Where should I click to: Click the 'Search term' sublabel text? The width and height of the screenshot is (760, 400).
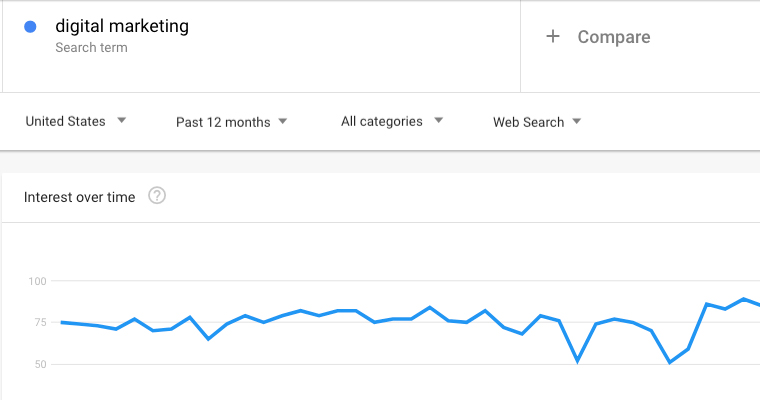pyautogui.click(x=92, y=47)
